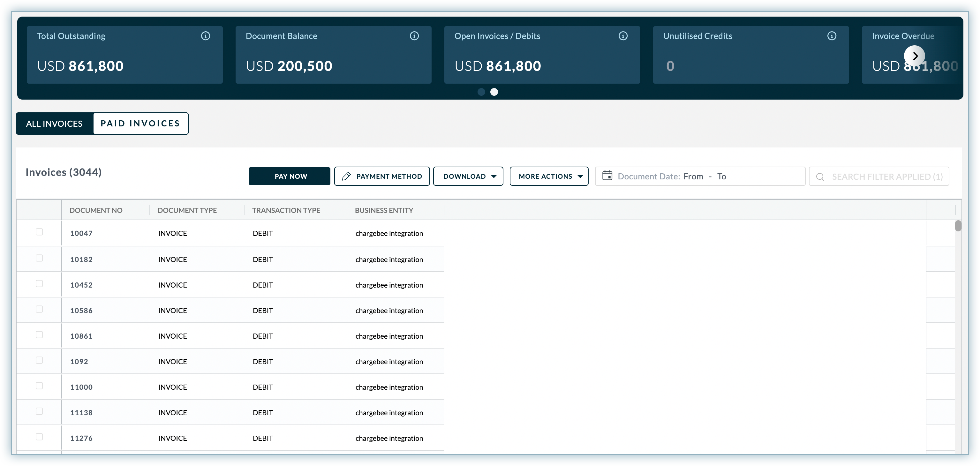Open the Payment Method button
Viewport: 980px width, 466px height.
tap(382, 176)
